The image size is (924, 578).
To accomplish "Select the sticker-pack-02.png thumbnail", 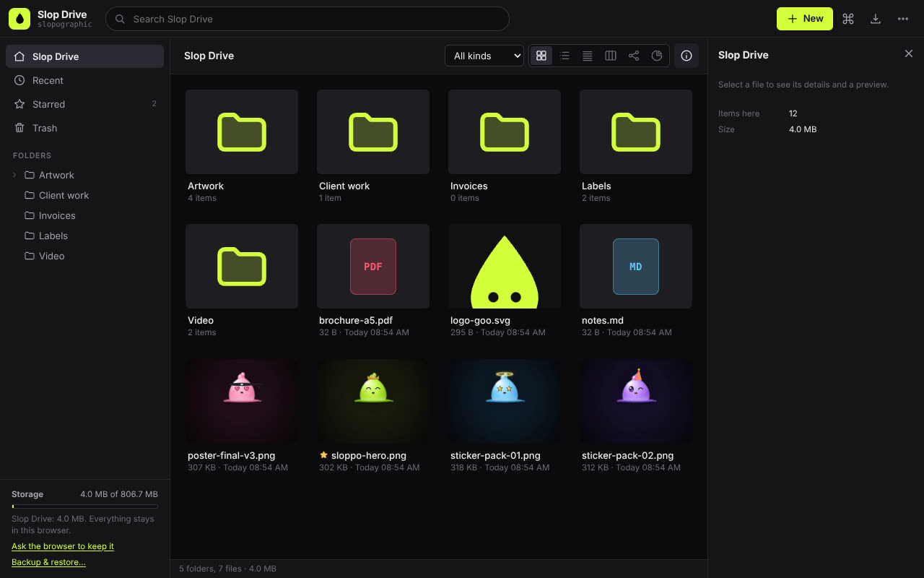I will tap(636, 401).
